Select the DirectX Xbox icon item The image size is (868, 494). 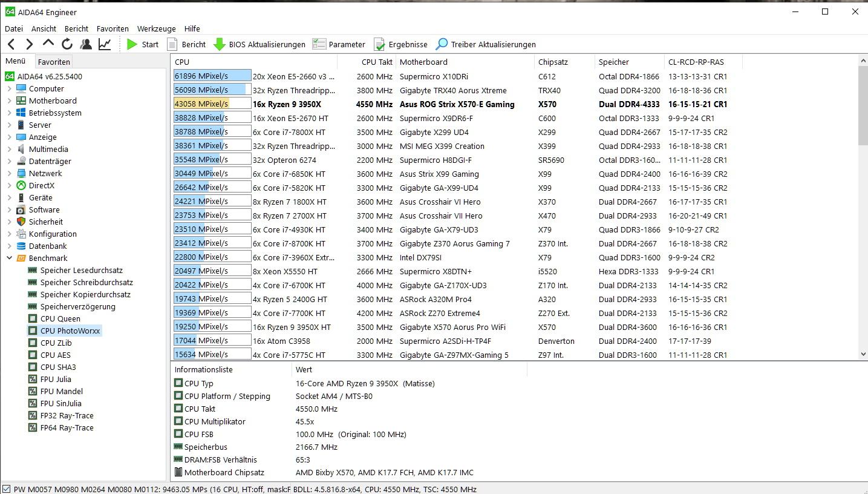21,185
